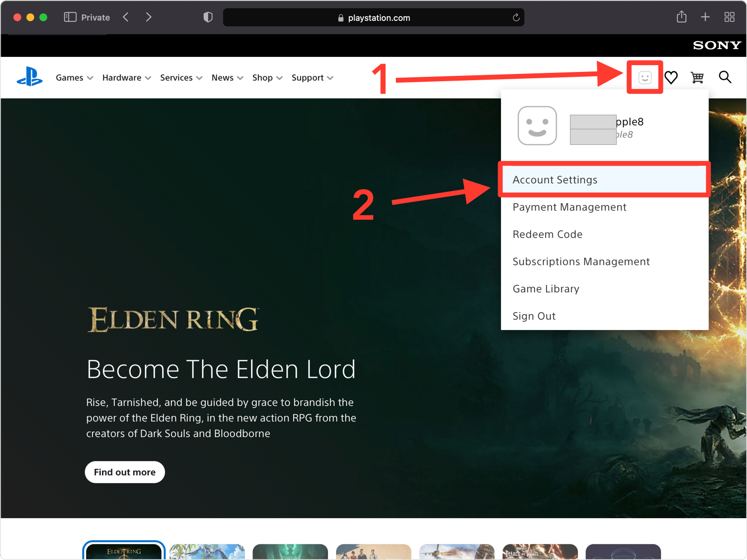The width and height of the screenshot is (747, 560).
Task: Click the Become The Elden Lord heading
Action: (x=221, y=369)
